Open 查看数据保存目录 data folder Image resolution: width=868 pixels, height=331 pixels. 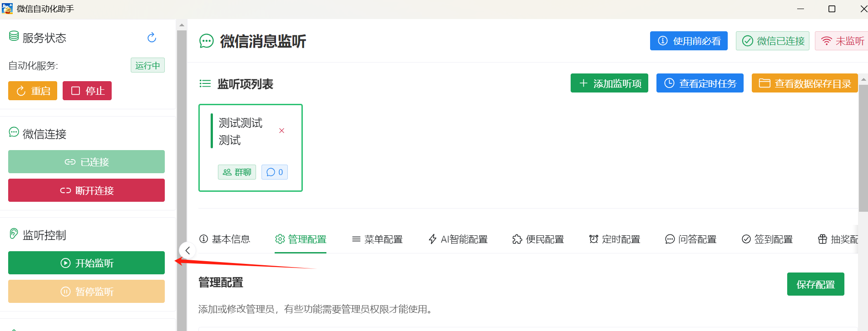pyautogui.click(x=805, y=83)
